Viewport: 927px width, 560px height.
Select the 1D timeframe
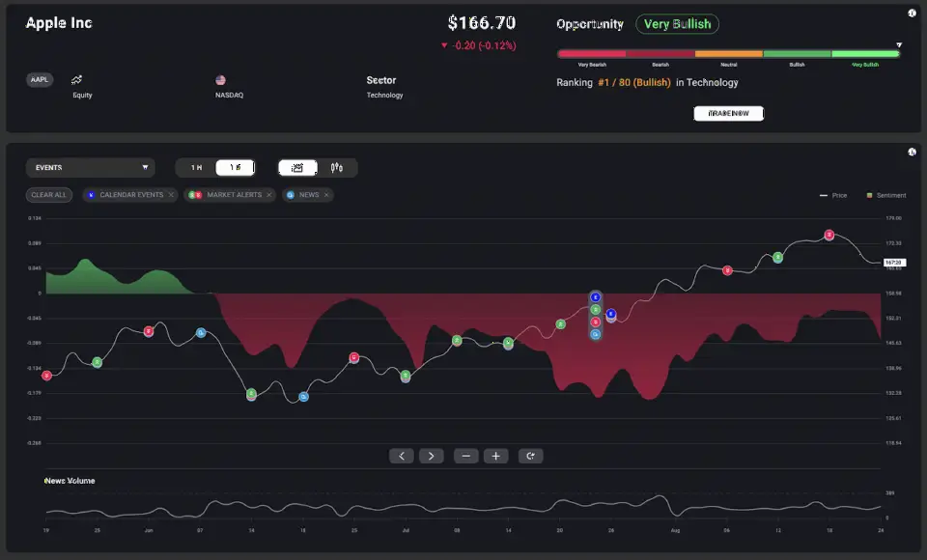236,167
